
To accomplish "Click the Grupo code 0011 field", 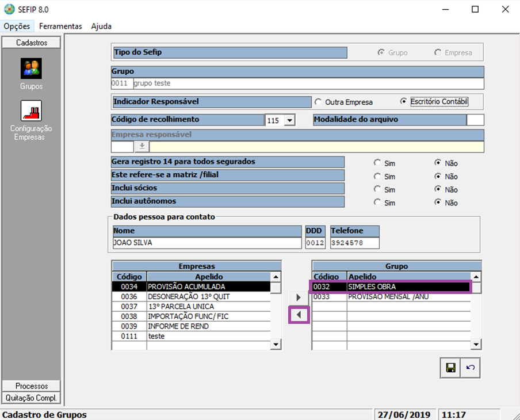I will (x=122, y=83).
